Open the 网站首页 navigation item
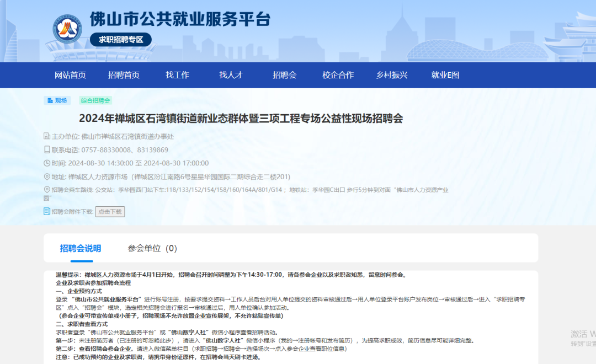 tap(70, 75)
